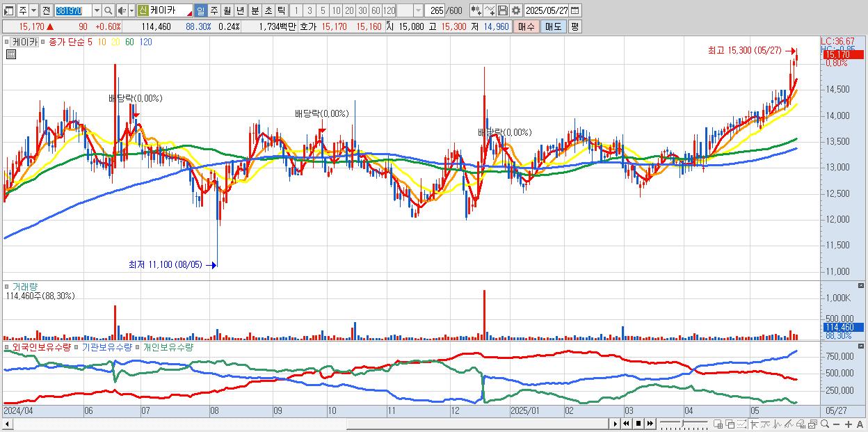Screen dimensions: 868x432
Task: Click the A text tool icon
Action: [860, 424]
